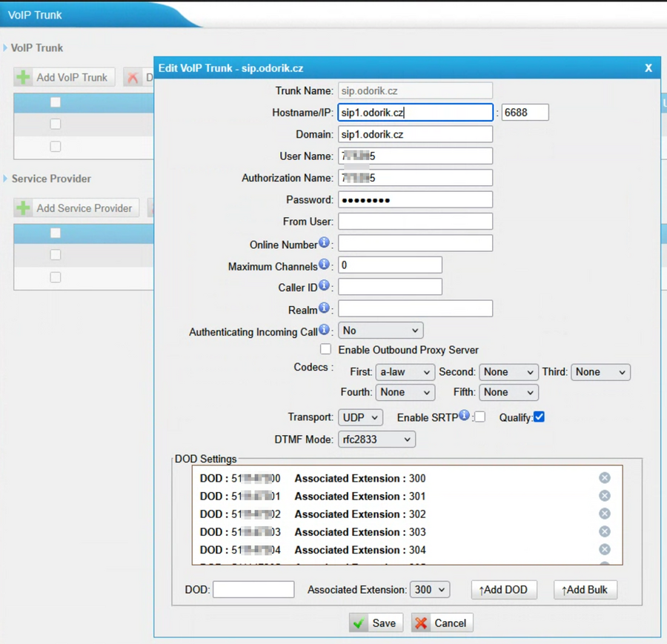667x644 pixels.
Task: Toggle the Enable SRTP checkbox
Action: 480,416
